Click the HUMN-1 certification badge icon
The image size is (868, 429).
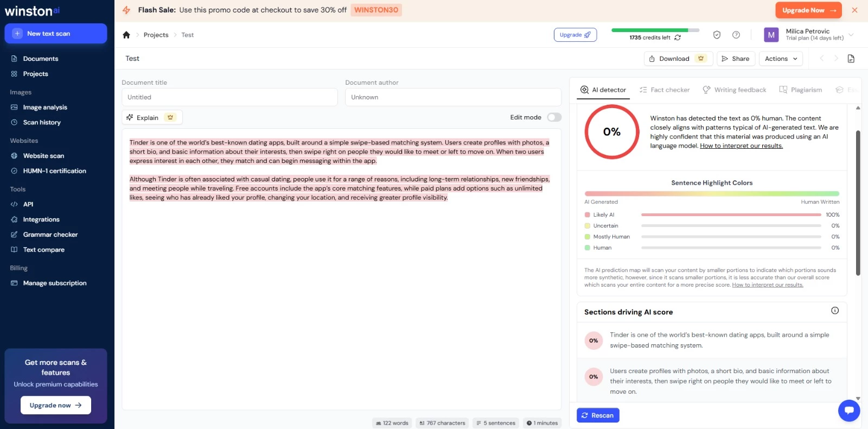coord(14,171)
